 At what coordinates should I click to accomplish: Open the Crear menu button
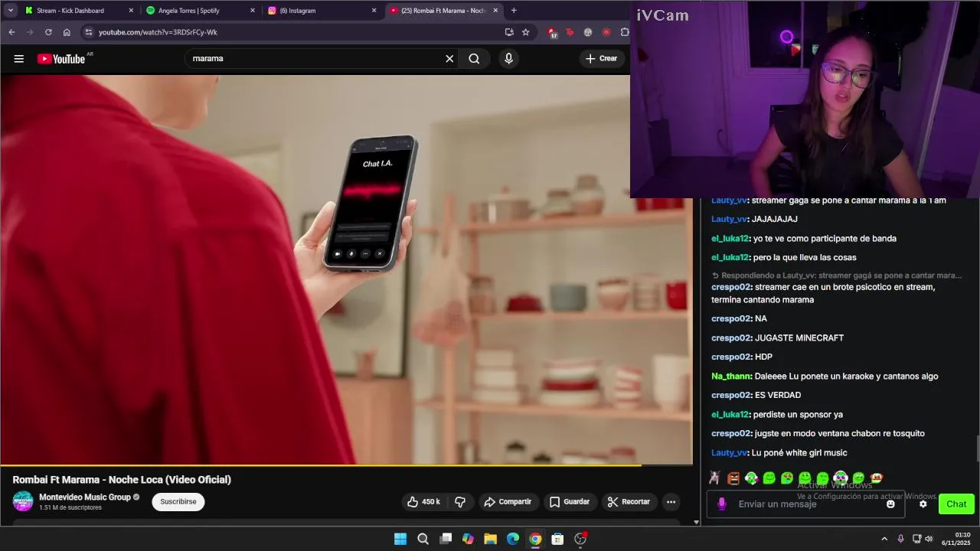click(x=602, y=59)
